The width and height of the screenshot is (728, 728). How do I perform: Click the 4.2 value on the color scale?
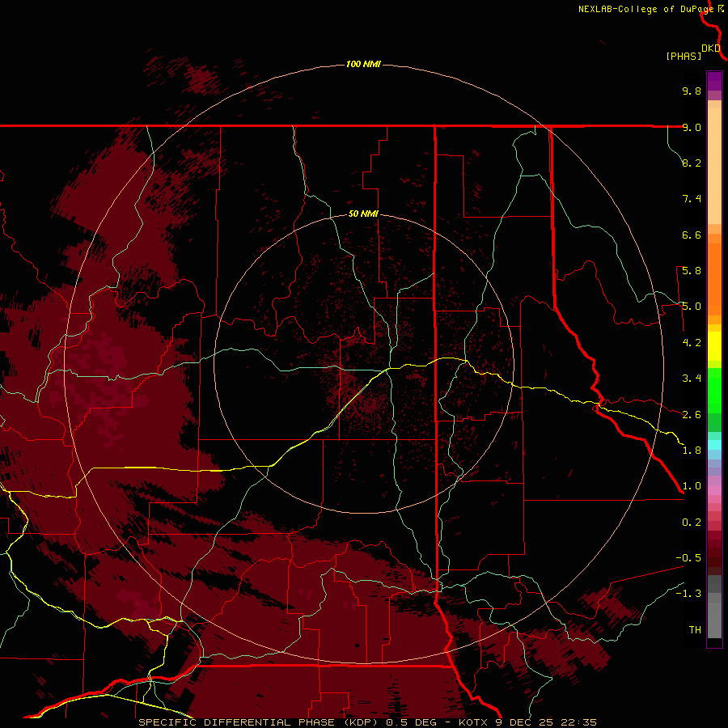pyautogui.click(x=692, y=343)
